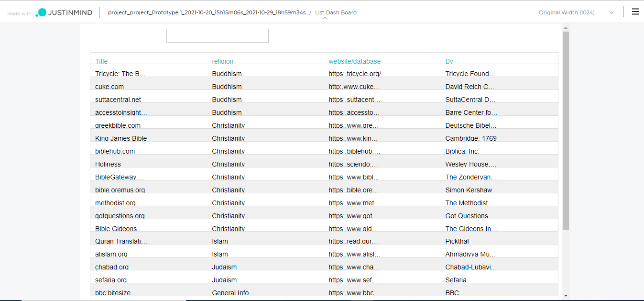Select the King James Bible title cell

[121, 138]
